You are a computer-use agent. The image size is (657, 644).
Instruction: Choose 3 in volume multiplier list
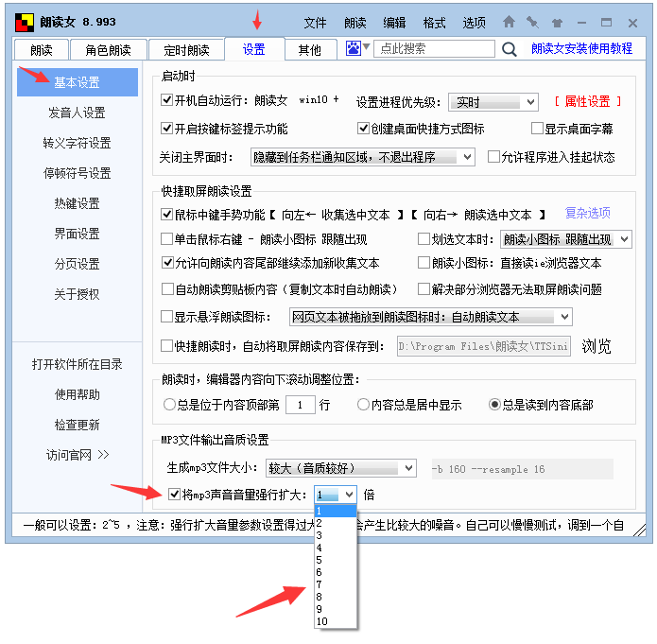coord(336,535)
